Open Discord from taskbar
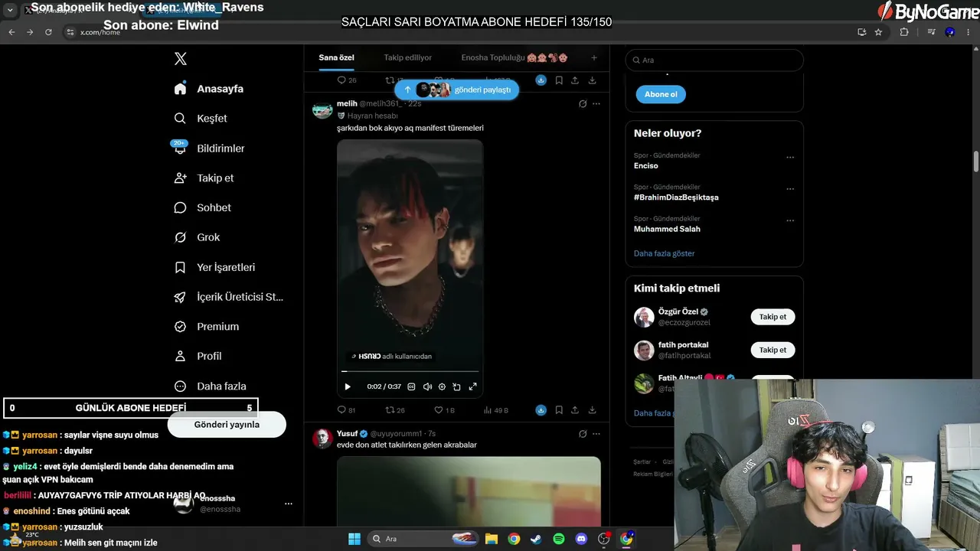 pyautogui.click(x=581, y=539)
